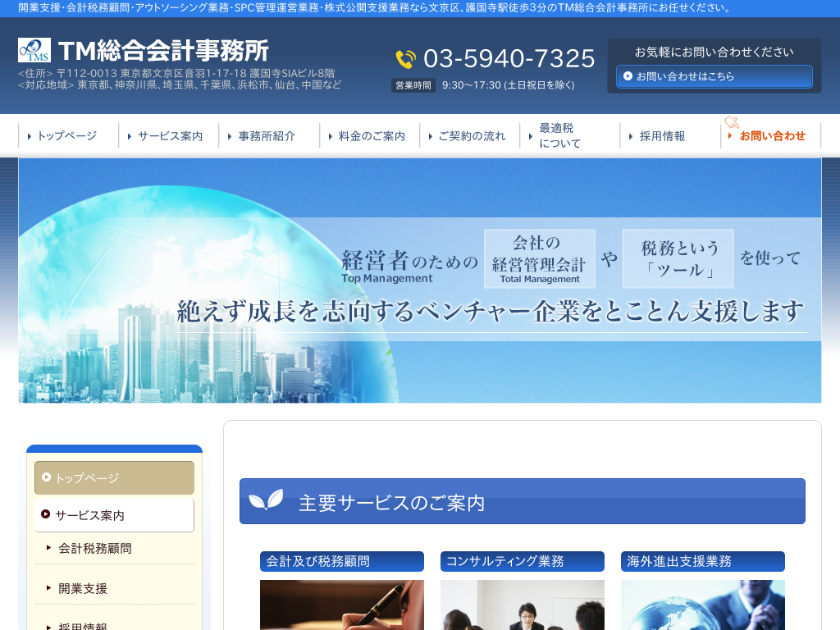This screenshot has height=630, width=840.
Task: Open トップページ in the navigation bar
Action: click(67, 136)
